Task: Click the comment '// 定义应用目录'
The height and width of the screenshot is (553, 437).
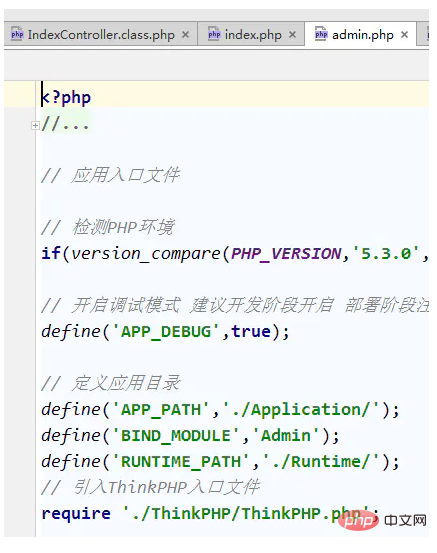Action: 111,383
